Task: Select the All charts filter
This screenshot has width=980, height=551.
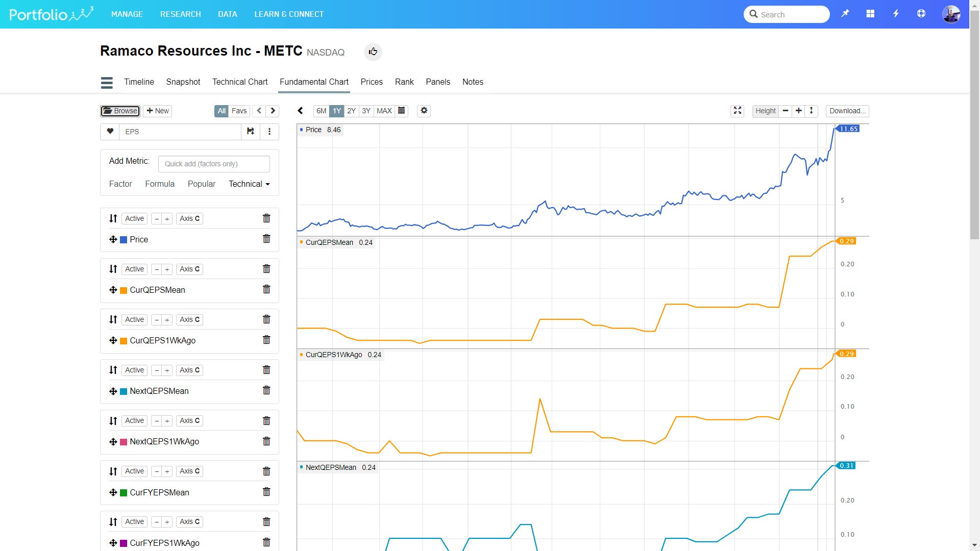Action: (221, 111)
